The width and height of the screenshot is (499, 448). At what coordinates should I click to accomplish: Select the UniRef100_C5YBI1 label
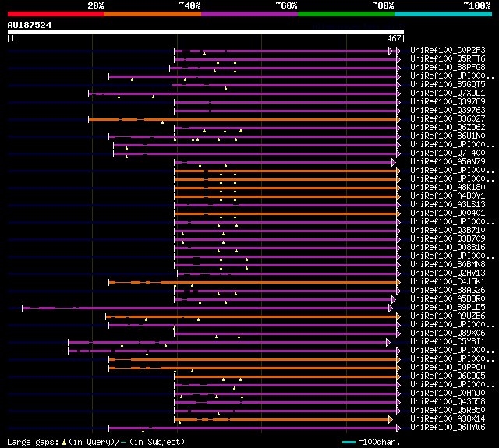[448, 342]
